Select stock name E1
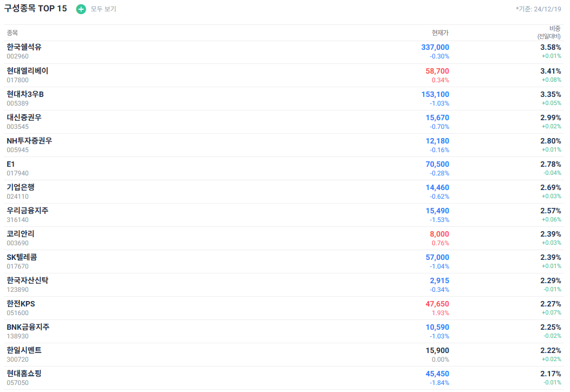 click(x=10, y=164)
